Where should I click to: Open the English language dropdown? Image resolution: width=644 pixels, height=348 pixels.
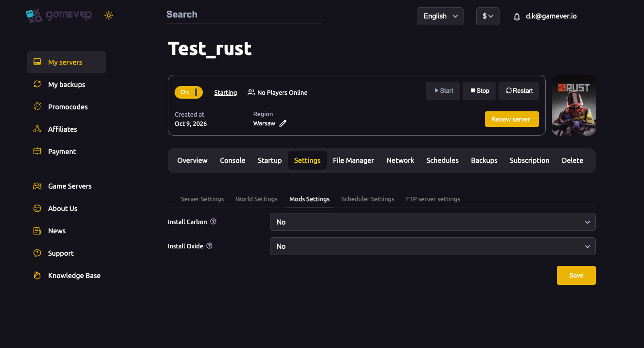pyautogui.click(x=440, y=16)
